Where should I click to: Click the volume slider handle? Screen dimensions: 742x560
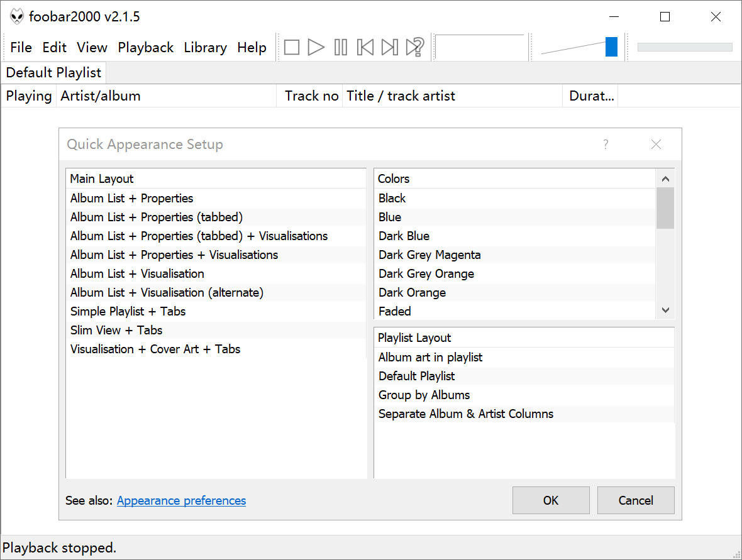611,47
